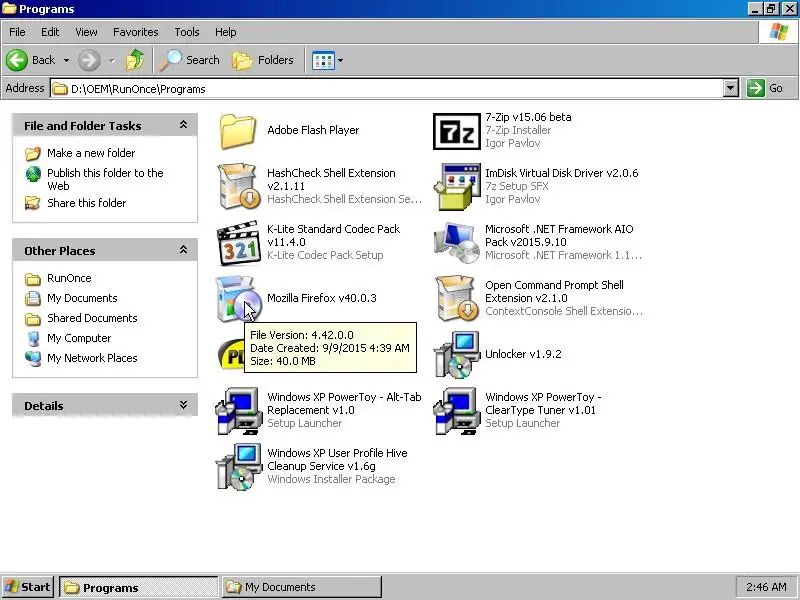Click the My Network Places icon

click(33, 358)
